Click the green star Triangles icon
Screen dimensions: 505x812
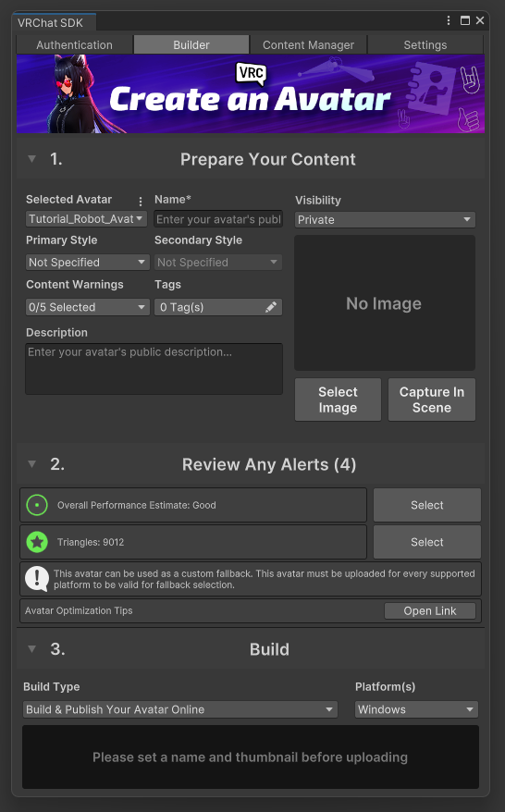37,542
